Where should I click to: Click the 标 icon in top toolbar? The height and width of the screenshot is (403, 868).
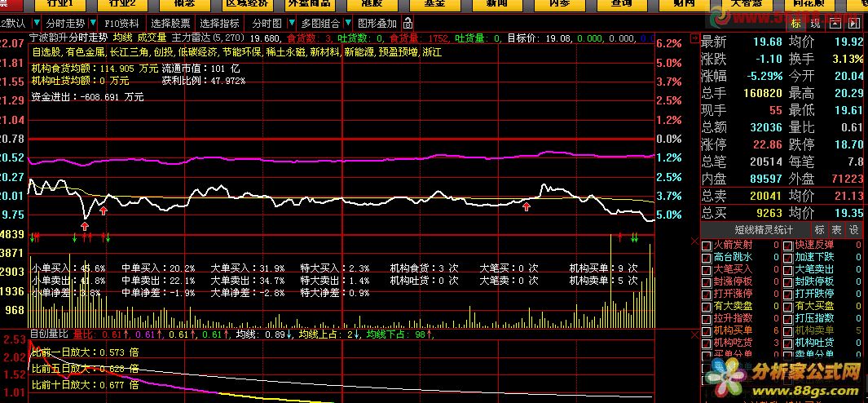pos(795,24)
